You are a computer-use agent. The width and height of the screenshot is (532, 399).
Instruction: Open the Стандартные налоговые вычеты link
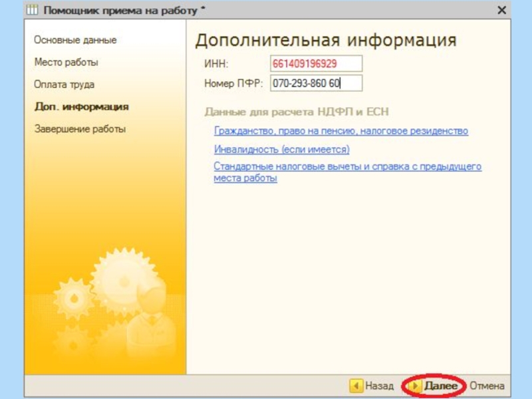tap(347, 167)
